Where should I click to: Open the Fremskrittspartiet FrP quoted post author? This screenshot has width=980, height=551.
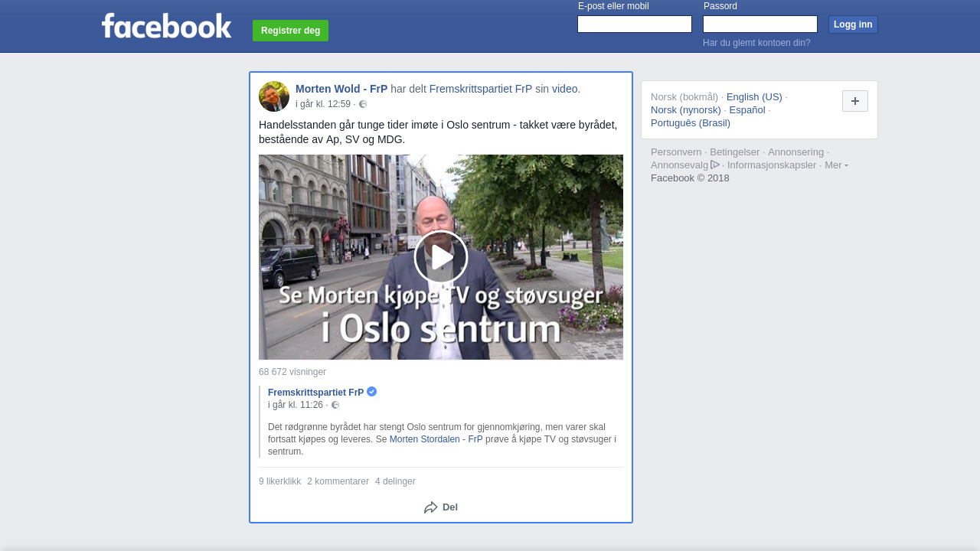point(316,393)
